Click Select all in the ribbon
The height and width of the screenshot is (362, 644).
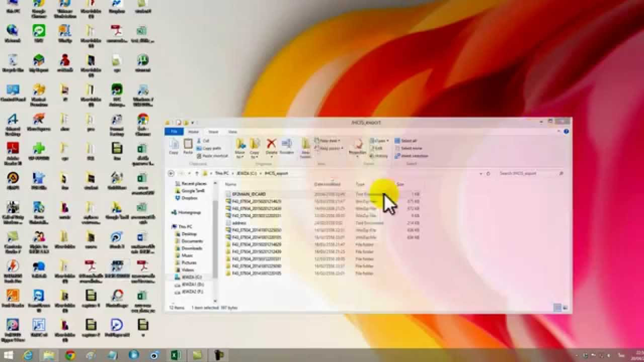click(406, 141)
